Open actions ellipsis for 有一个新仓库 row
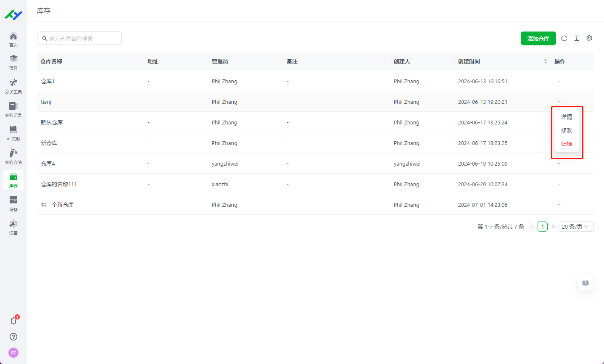The height and width of the screenshot is (364, 604). [x=559, y=205]
